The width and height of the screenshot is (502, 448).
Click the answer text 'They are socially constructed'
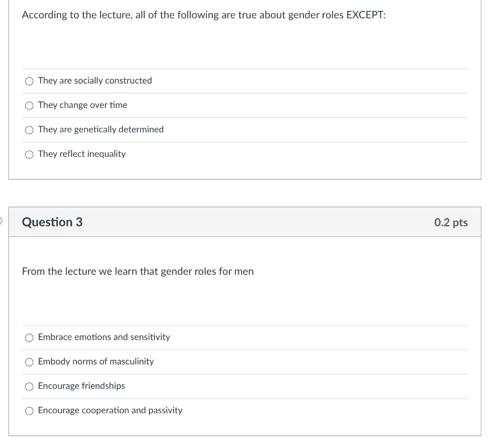point(95,81)
